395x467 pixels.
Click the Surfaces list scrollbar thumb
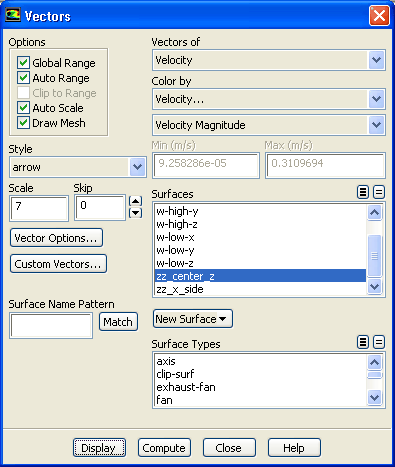(375, 256)
